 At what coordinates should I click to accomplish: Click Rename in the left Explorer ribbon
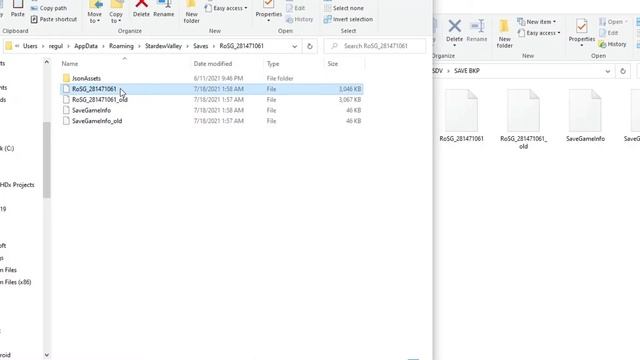164,9
